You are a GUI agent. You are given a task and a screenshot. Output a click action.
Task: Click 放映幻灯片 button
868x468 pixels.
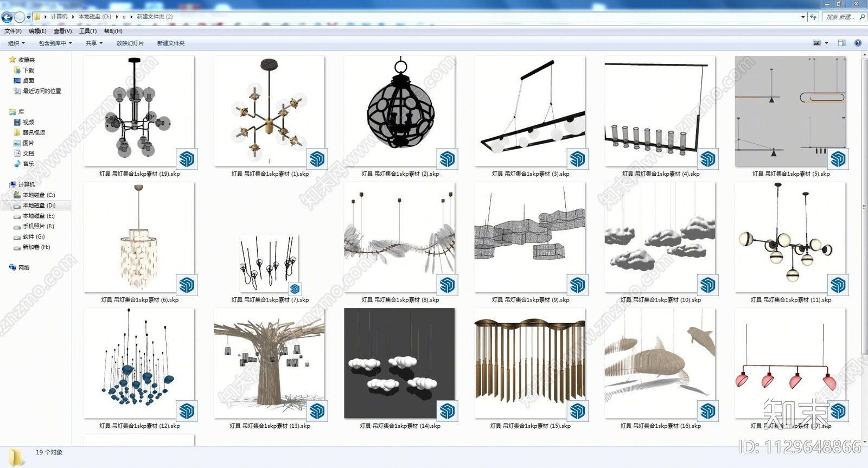click(x=130, y=43)
